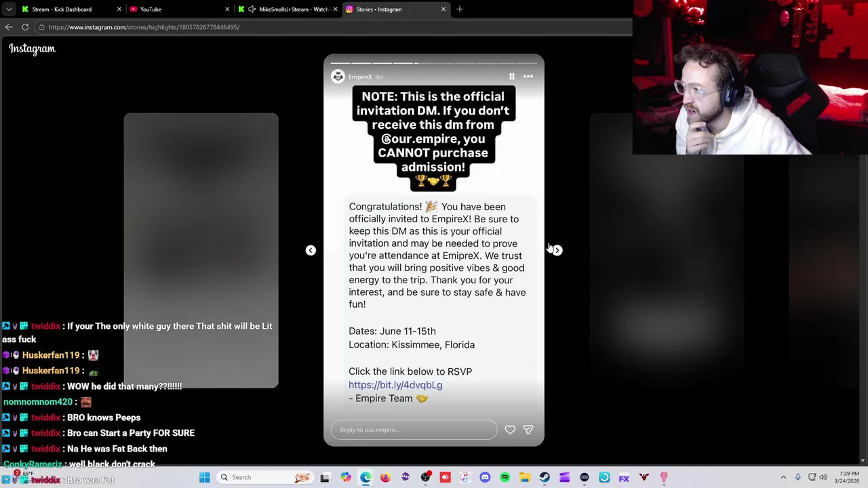Open Discord from the taskbar

tap(485, 477)
